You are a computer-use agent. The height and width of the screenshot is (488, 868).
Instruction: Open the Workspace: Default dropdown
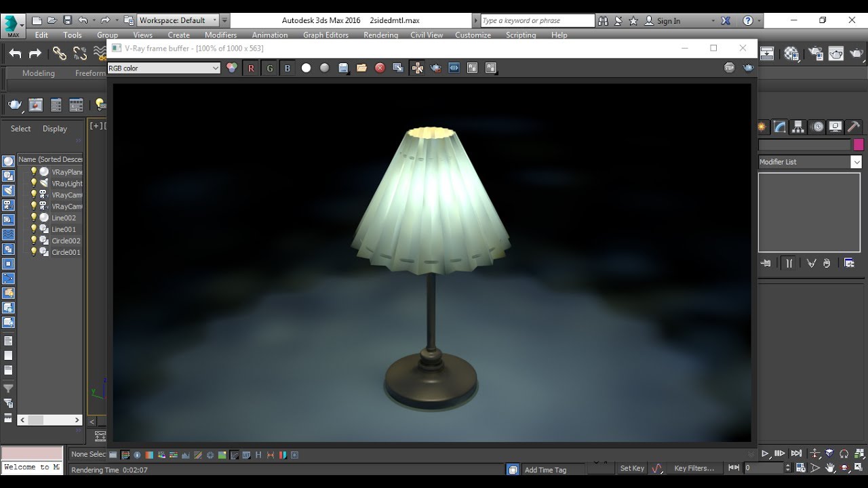(178, 20)
